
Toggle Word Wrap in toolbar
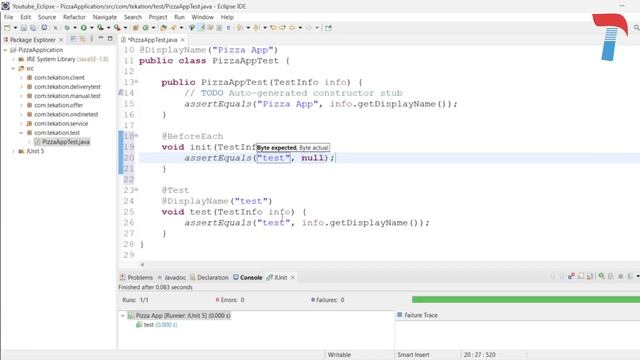pos(211,28)
